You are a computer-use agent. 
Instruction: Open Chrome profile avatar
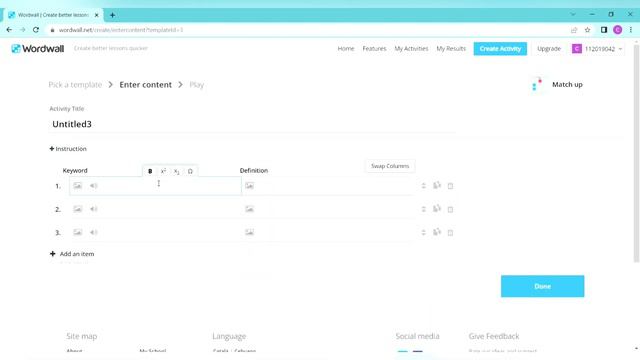coord(618,30)
